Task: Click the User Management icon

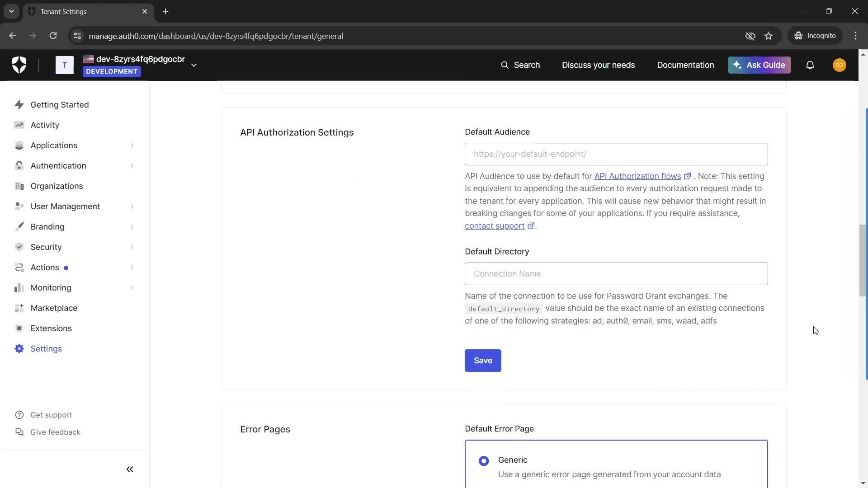Action: coord(19,206)
